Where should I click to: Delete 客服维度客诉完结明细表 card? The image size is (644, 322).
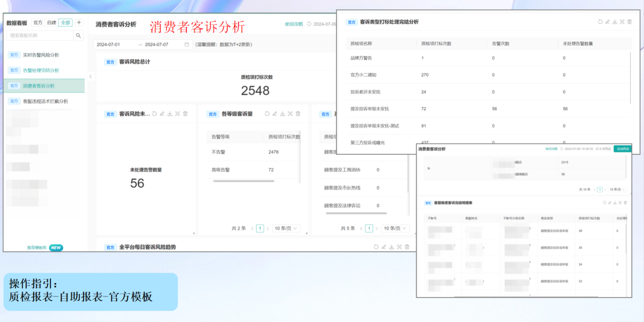[x=625, y=203]
